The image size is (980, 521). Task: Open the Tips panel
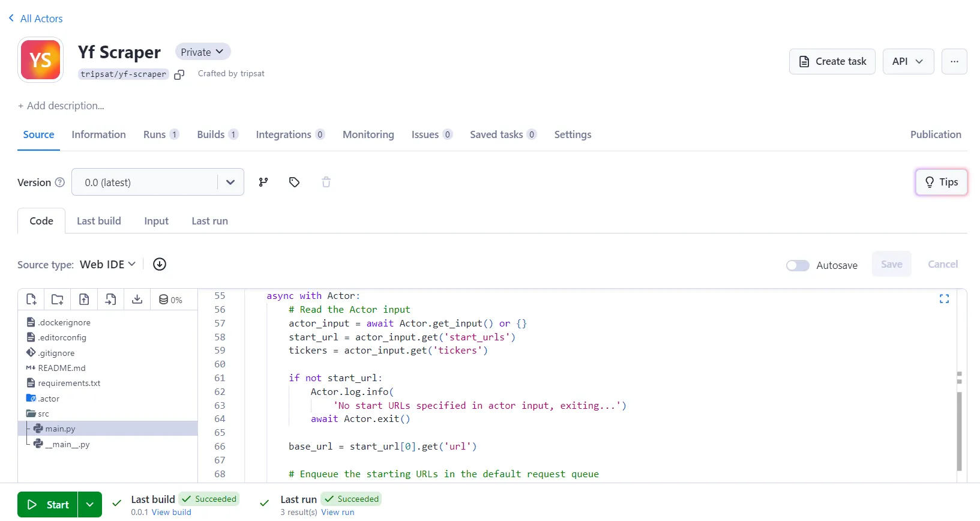[941, 182]
